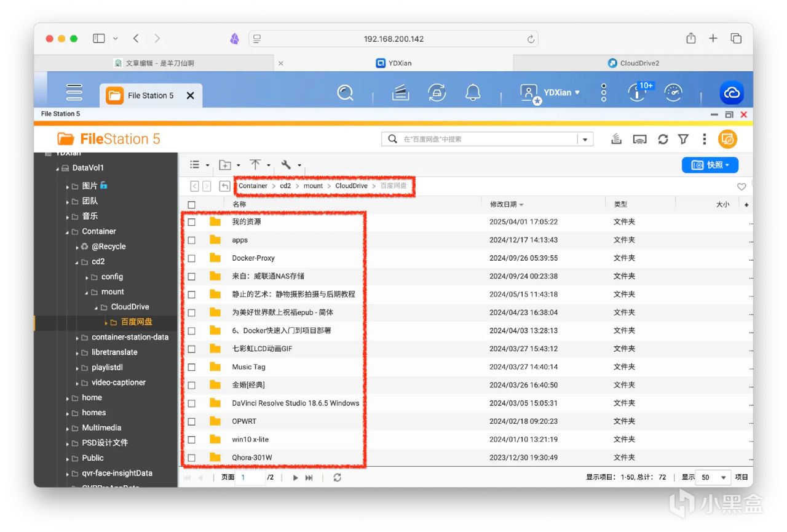The height and width of the screenshot is (532, 787).
Task: Expand the Multimedia folder arrow in tree
Action: click(68, 428)
